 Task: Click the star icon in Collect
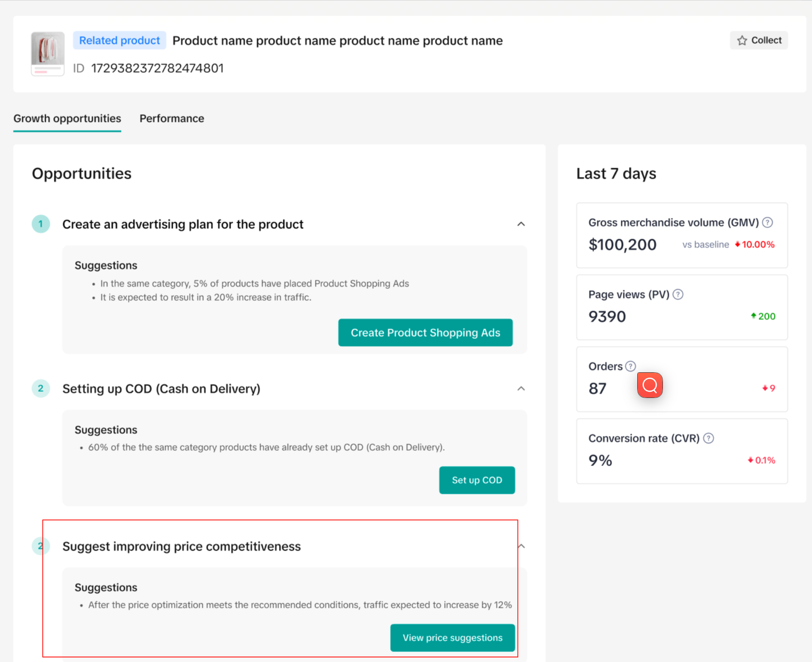click(742, 40)
